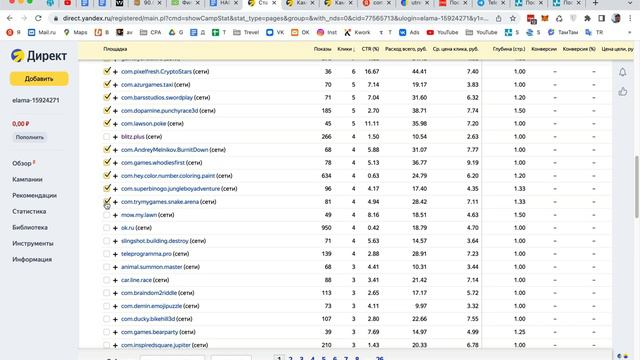
Task: Bookmark this page with star icon
Action: [x=513, y=18]
